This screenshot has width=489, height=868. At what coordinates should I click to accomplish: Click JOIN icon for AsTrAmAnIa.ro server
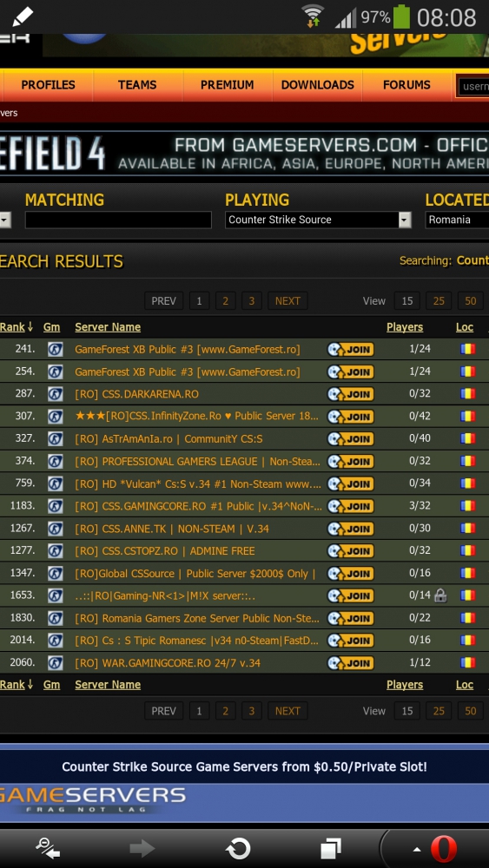click(351, 439)
